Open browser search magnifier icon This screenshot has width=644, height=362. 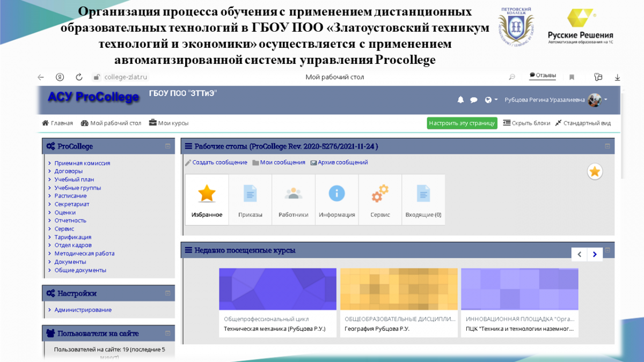512,77
